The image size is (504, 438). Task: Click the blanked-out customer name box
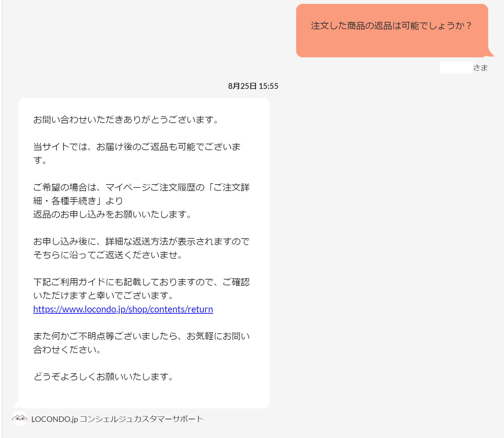tap(456, 68)
